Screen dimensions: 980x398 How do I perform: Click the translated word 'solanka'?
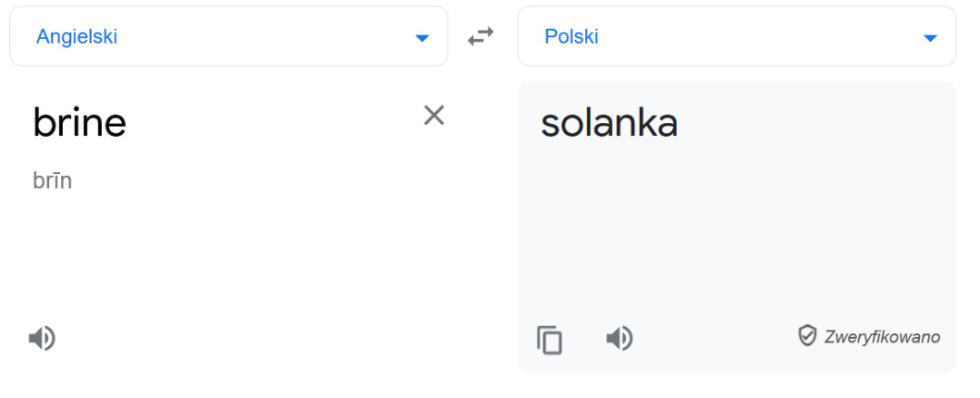pos(609,123)
